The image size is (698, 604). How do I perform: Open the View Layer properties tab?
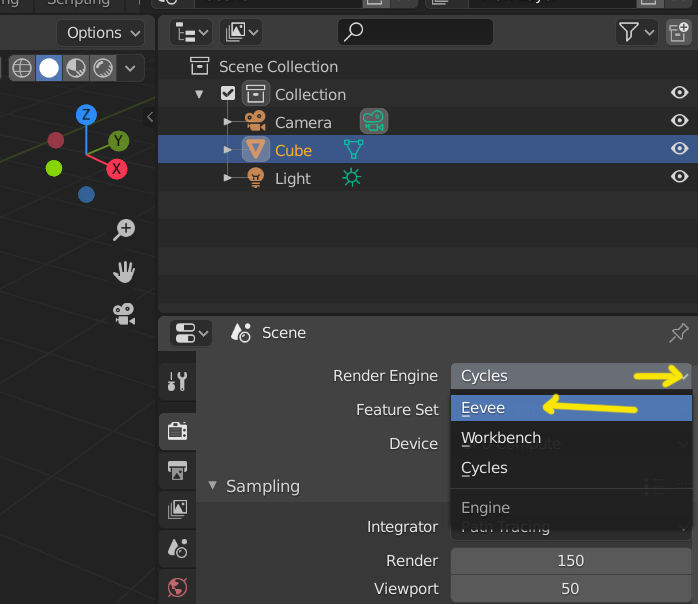click(177, 509)
